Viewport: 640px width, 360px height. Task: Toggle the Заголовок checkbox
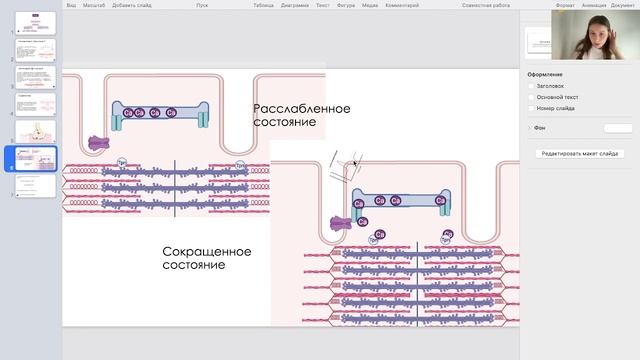pyautogui.click(x=531, y=86)
